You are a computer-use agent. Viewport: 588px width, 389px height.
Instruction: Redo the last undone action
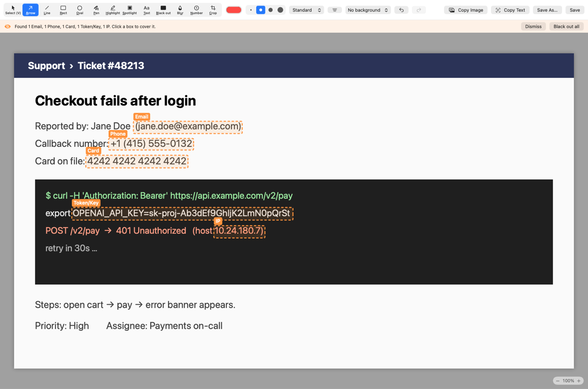[x=418, y=10]
